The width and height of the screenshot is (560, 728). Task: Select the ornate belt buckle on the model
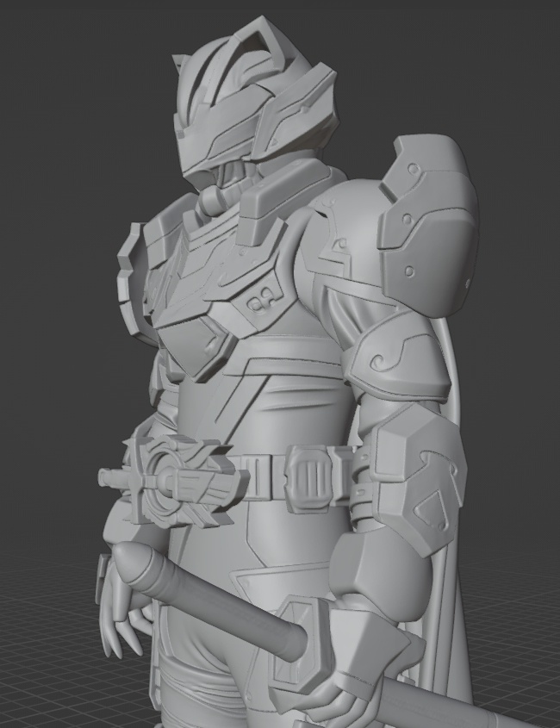(174, 481)
